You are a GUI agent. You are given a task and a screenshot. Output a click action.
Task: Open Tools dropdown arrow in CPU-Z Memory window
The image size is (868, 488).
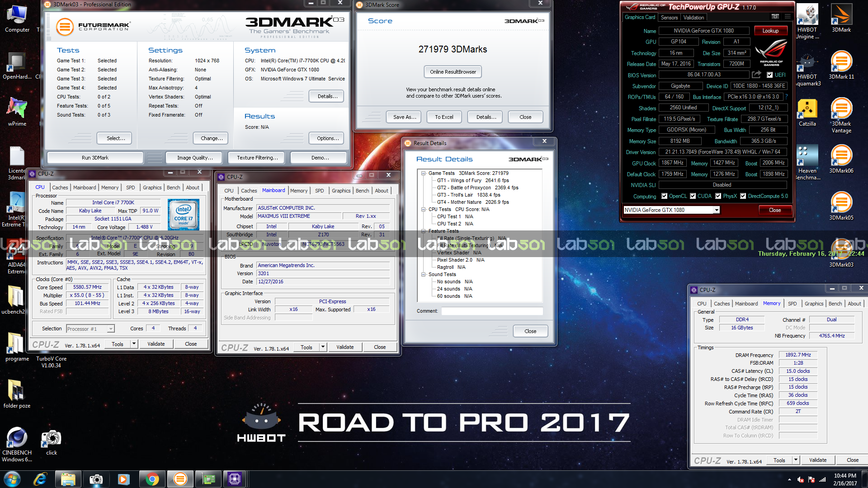coord(796,460)
